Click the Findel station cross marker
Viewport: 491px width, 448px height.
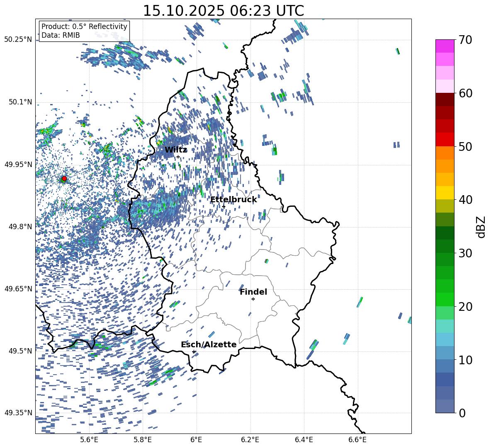(253, 299)
